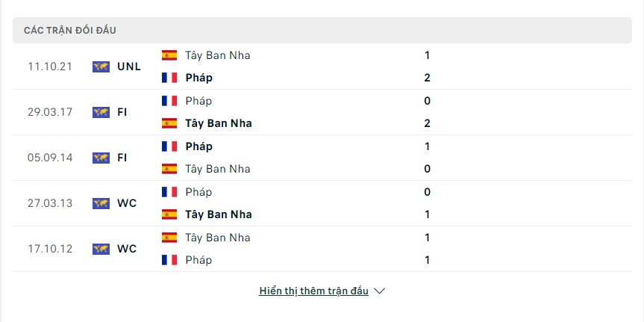Click the FI label for 29.03.17
Viewport: 644px width, 322px height.
point(122,112)
